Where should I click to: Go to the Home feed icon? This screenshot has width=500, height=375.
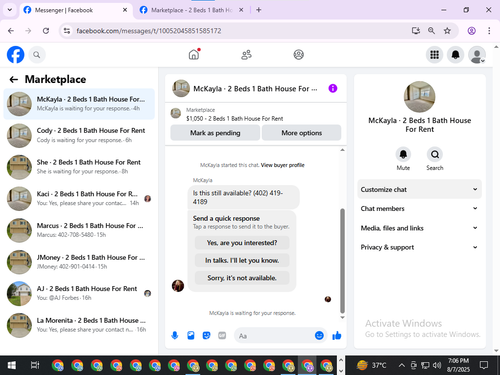(194, 54)
